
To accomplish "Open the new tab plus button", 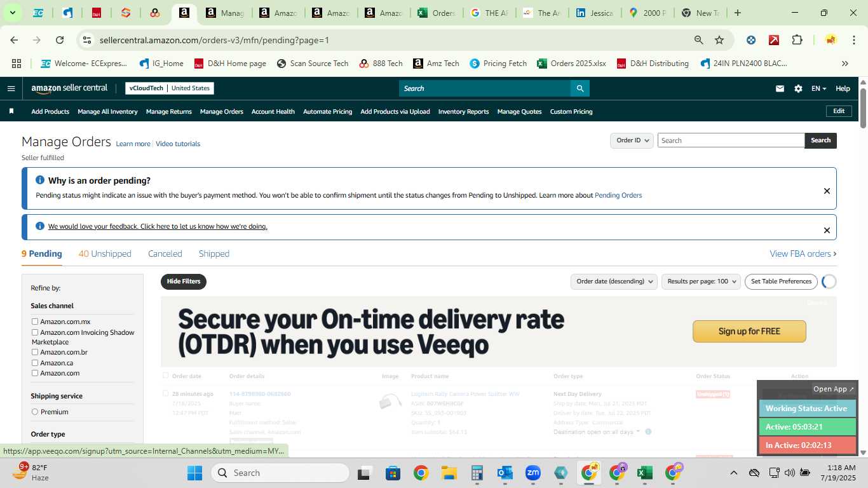I will (x=737, y=13).
